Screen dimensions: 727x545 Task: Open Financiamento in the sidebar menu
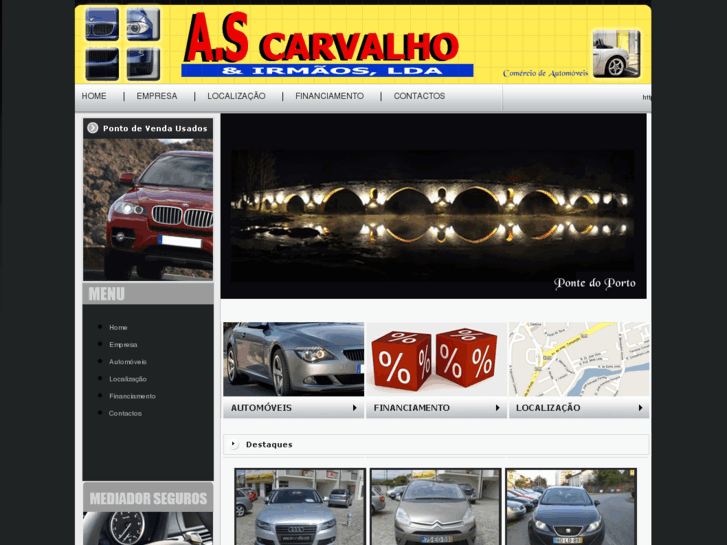coord(132,396)
